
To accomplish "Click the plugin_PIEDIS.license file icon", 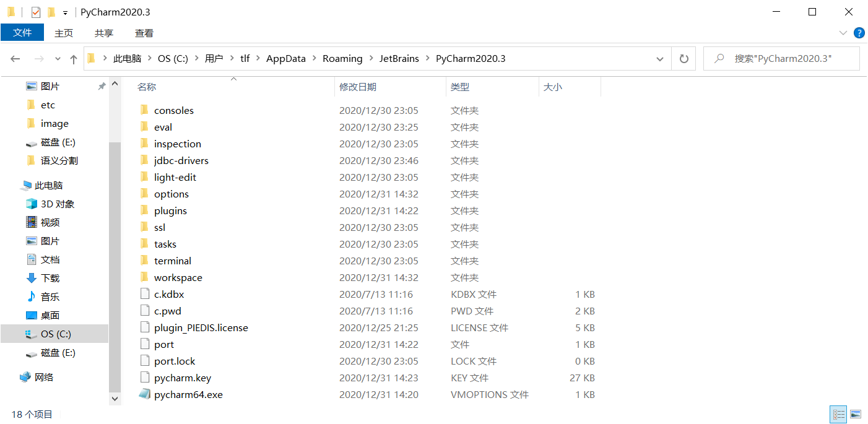I will 144,327.
